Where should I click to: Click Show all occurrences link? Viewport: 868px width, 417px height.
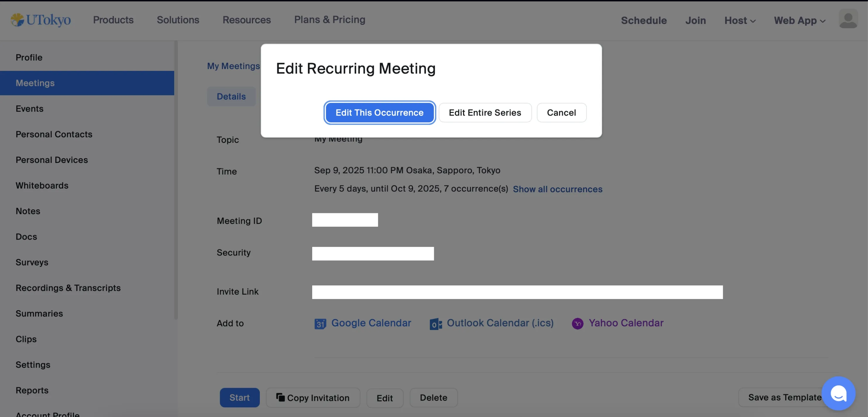557,189
